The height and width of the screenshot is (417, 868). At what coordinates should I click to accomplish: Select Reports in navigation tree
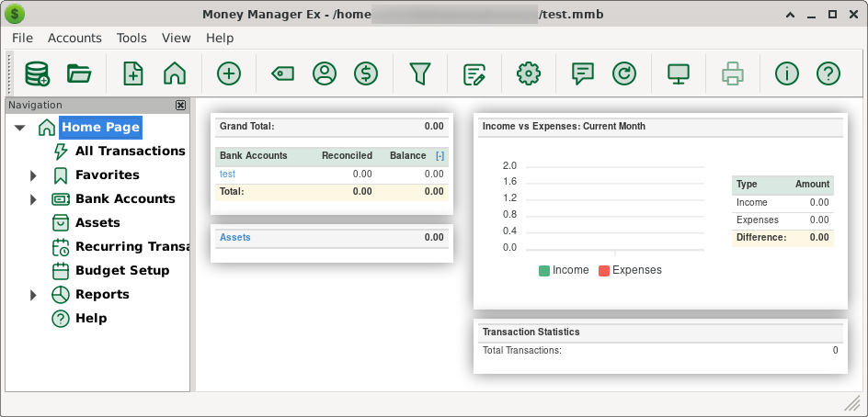pos(102,295)
